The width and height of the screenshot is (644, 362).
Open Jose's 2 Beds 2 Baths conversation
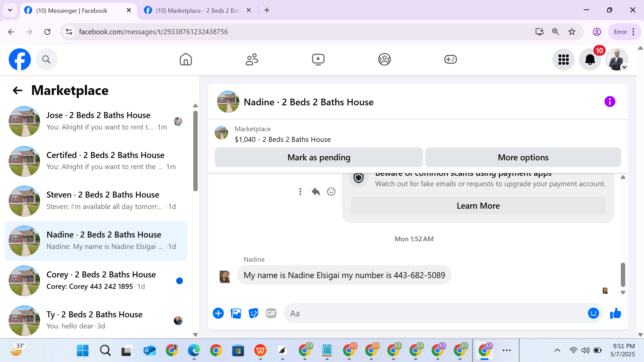click(x=96, y=121)
